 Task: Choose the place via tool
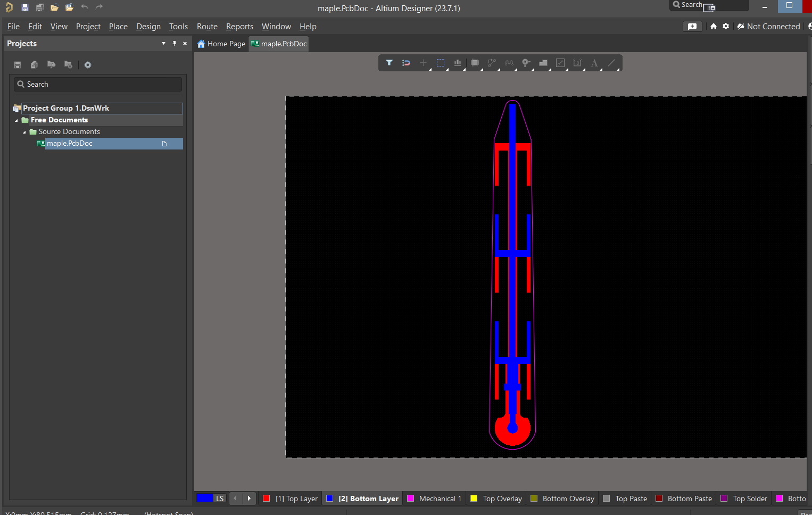point(526,63)
